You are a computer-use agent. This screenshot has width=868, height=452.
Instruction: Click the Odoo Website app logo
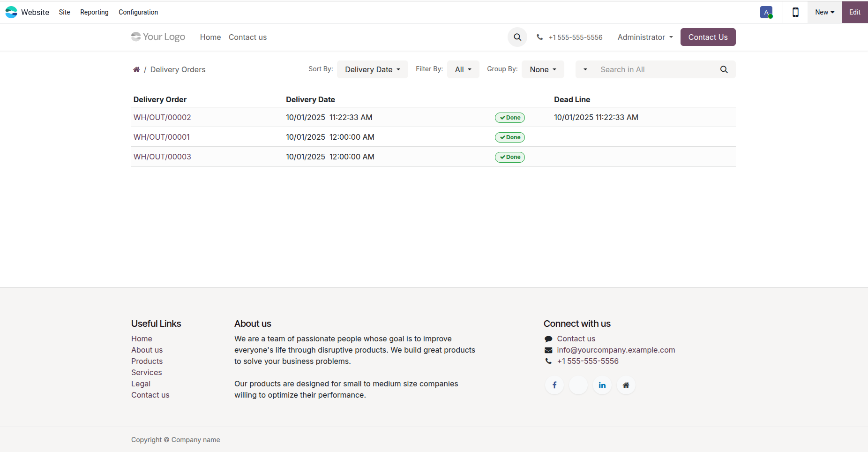(11, 12)
